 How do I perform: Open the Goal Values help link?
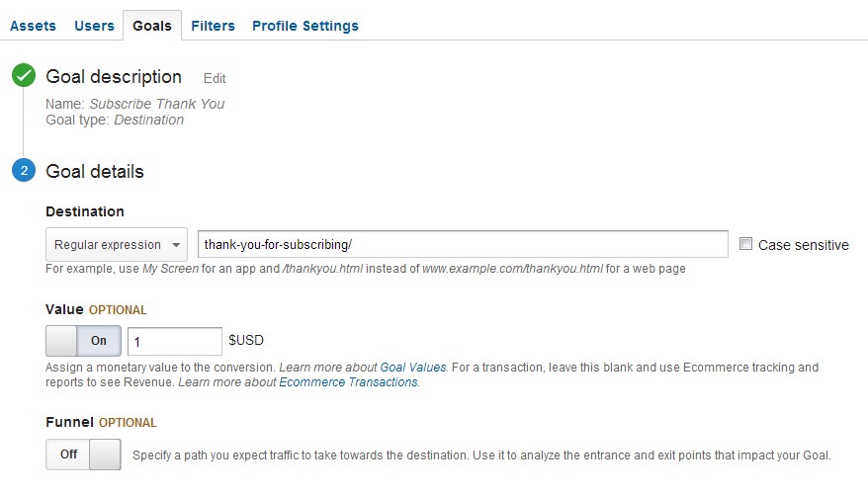(x=413, y=368)
